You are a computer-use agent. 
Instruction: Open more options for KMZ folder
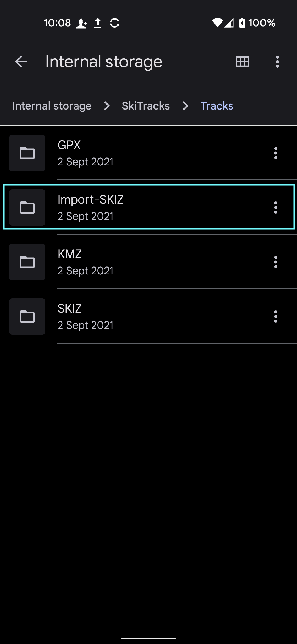276,262
